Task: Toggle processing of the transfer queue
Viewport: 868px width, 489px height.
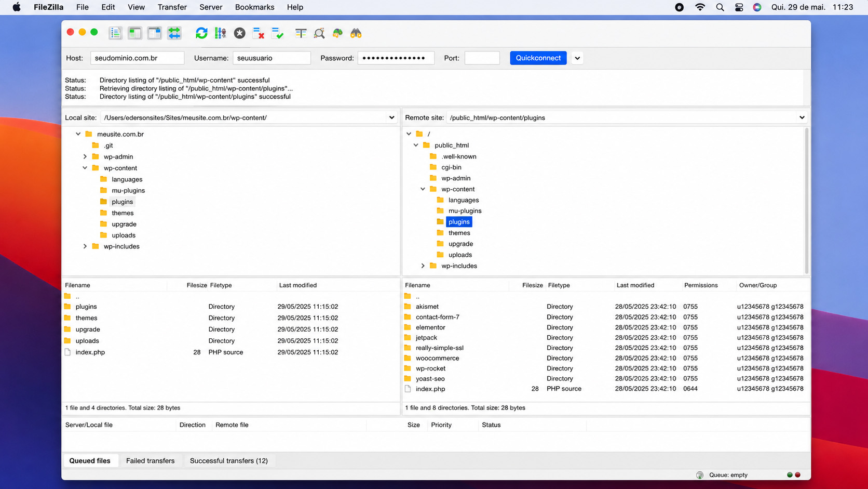Action: click(221, 33)
